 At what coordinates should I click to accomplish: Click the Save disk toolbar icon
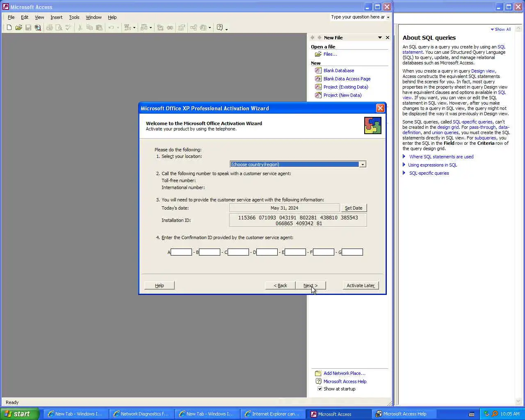(28, 27)
